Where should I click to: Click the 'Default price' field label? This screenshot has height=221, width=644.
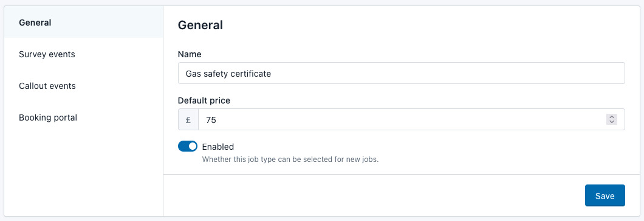pos(204,100)
